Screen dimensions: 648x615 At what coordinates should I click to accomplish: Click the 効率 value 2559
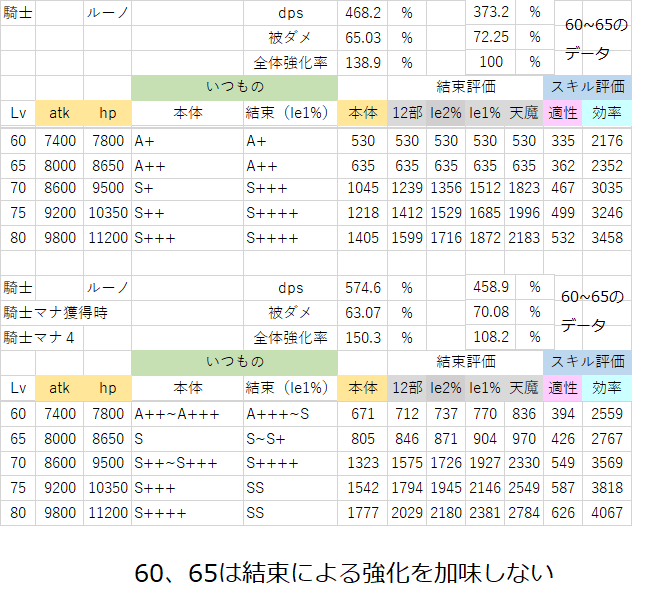607,414
